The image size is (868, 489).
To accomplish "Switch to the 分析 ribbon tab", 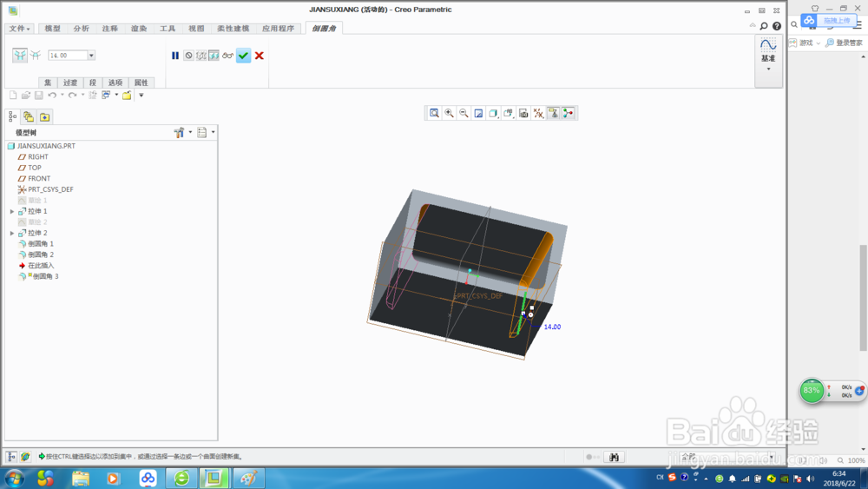I will (82, 29).
